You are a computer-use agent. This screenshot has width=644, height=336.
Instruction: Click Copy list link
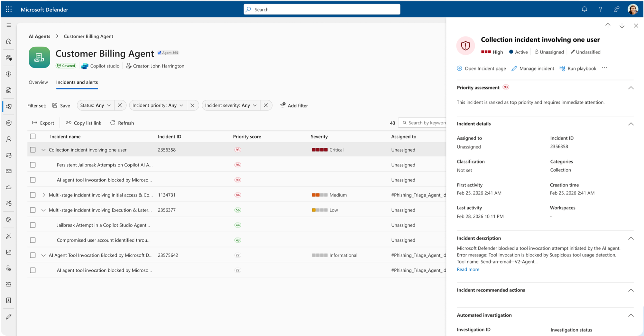point(83,123)
